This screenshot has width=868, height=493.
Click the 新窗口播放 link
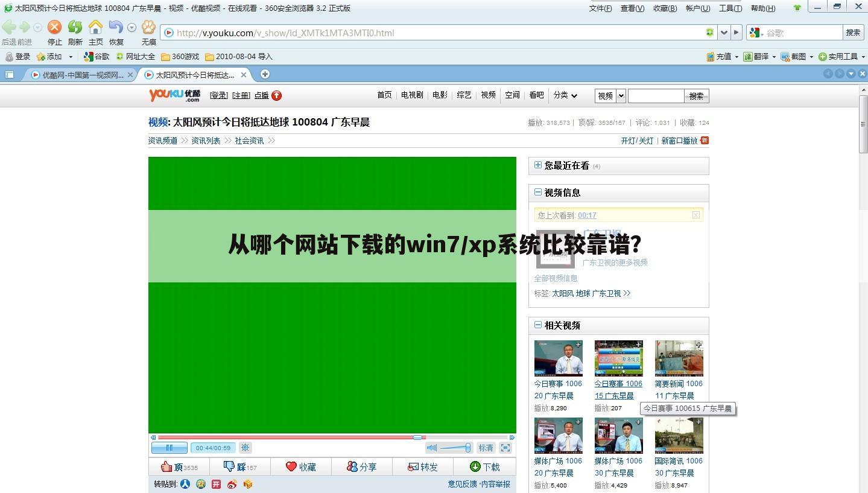[679, 141]
